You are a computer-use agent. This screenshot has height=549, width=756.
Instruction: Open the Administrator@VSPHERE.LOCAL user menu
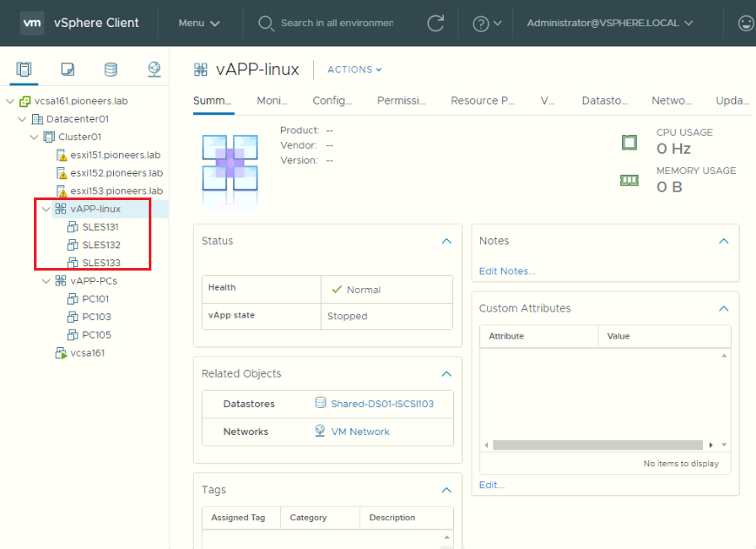pyautogui.click(x=610, y=23)
